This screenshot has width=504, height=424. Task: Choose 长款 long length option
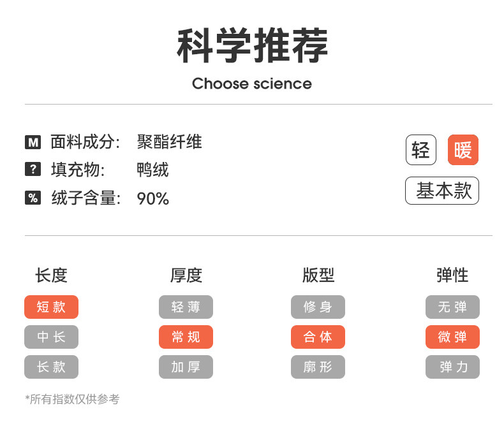(51, 367)
